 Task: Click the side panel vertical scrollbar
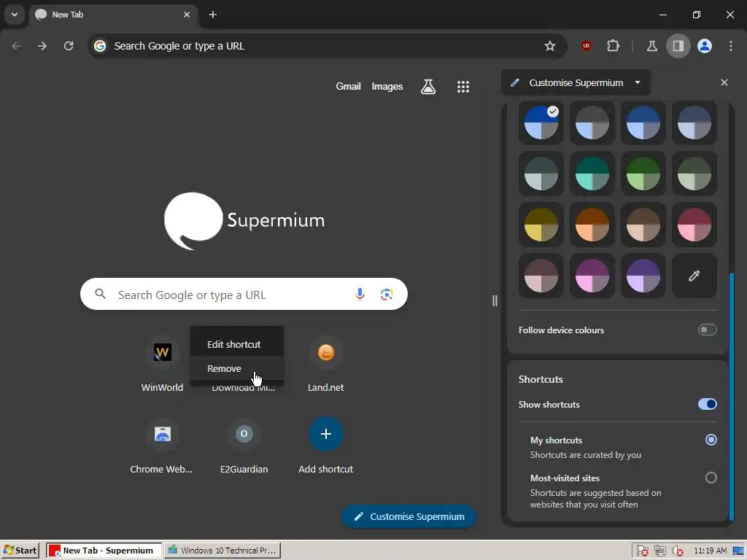(x=732, y=397)
